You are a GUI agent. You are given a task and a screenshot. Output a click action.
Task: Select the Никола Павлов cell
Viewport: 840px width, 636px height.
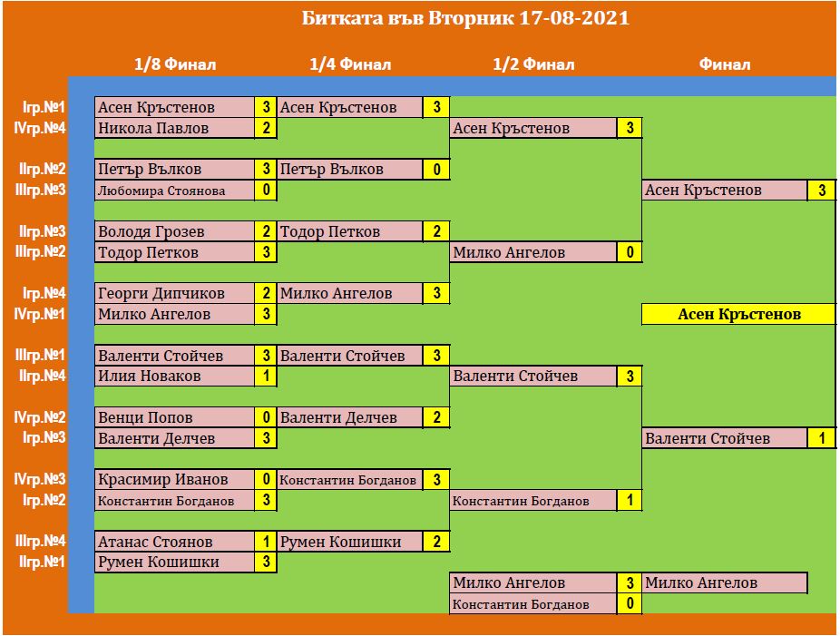tap(174, 129)
